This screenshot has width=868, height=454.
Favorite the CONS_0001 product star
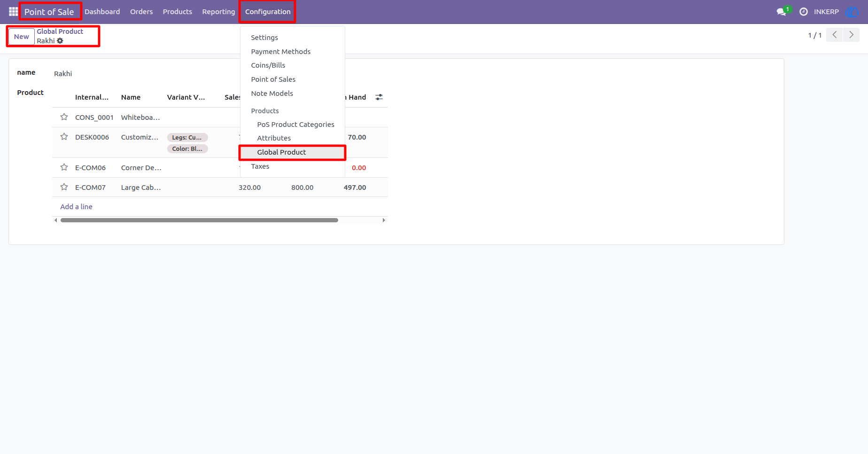(64, 117)
